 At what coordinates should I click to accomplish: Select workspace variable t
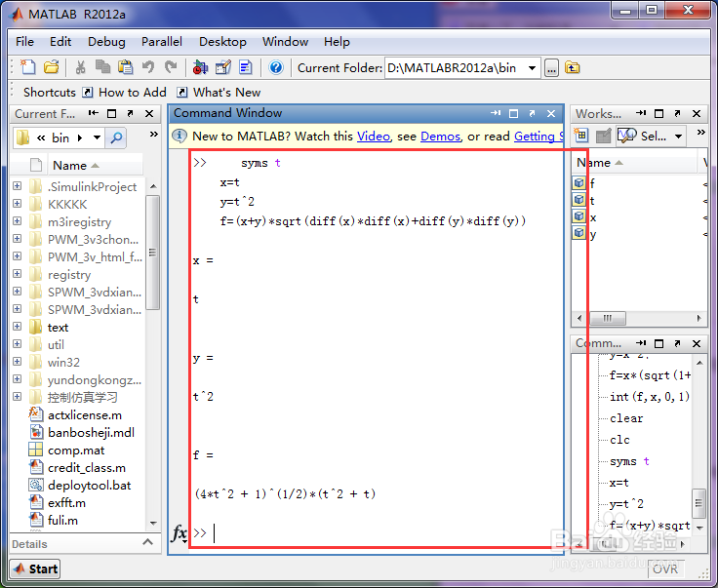coord(592,201)
